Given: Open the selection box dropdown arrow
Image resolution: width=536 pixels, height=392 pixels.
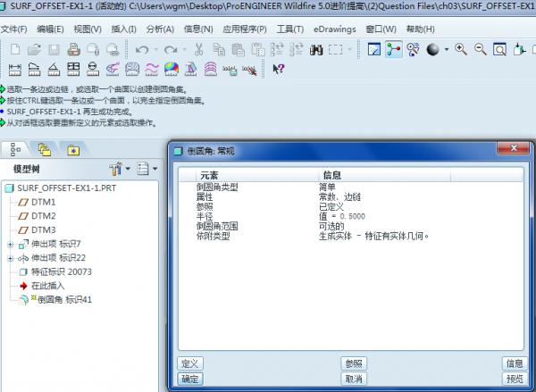Looking at the screenshot, I should (349, 50).
